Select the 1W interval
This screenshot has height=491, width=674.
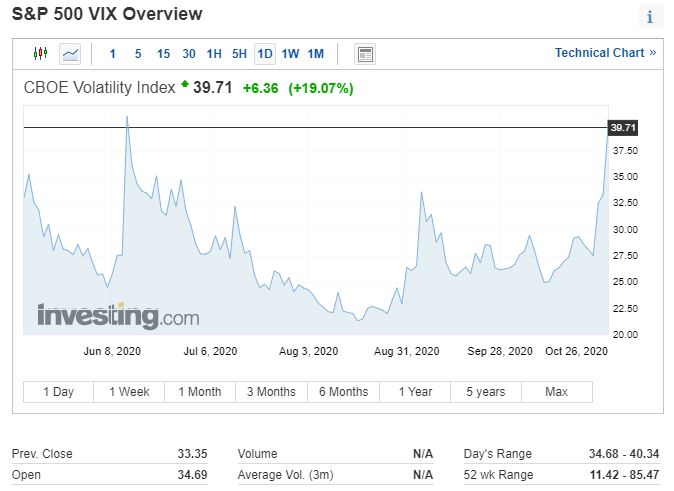[x=290, y=54]
